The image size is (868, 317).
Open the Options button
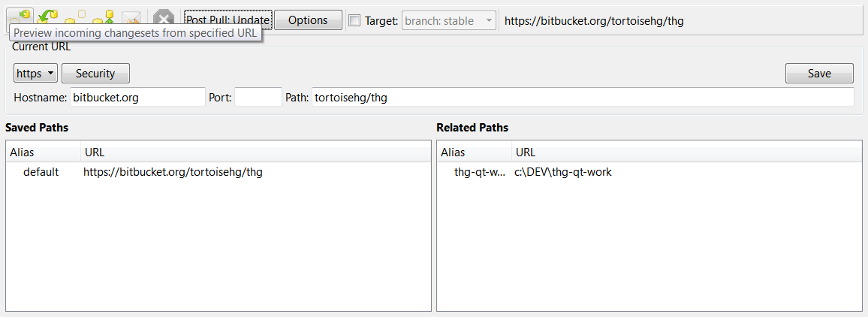pyautogui.click(x=308, y=20)
